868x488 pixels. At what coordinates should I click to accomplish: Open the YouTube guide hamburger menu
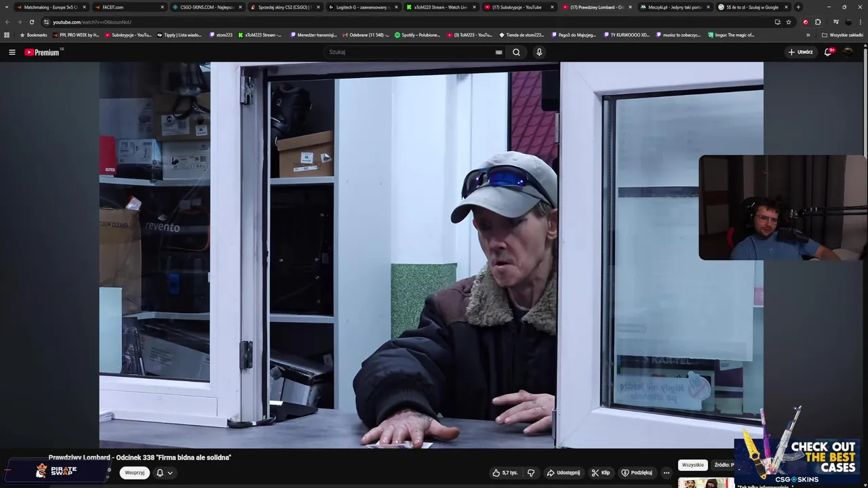[x=12, y=52]
